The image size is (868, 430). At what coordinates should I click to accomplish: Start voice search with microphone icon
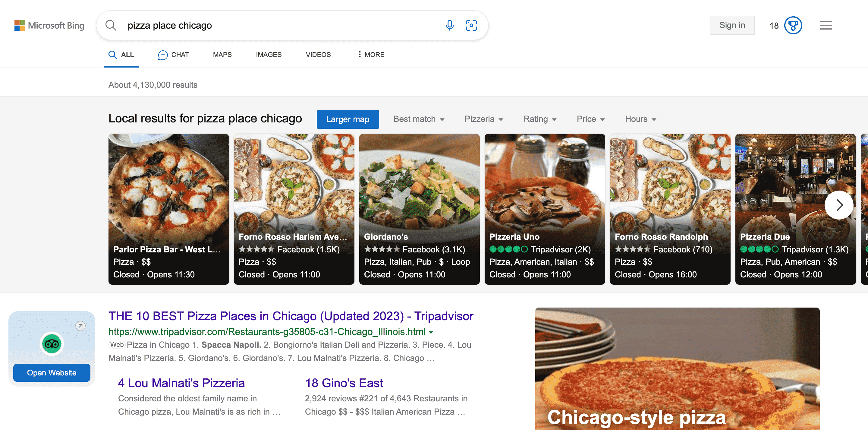point(449,25)
